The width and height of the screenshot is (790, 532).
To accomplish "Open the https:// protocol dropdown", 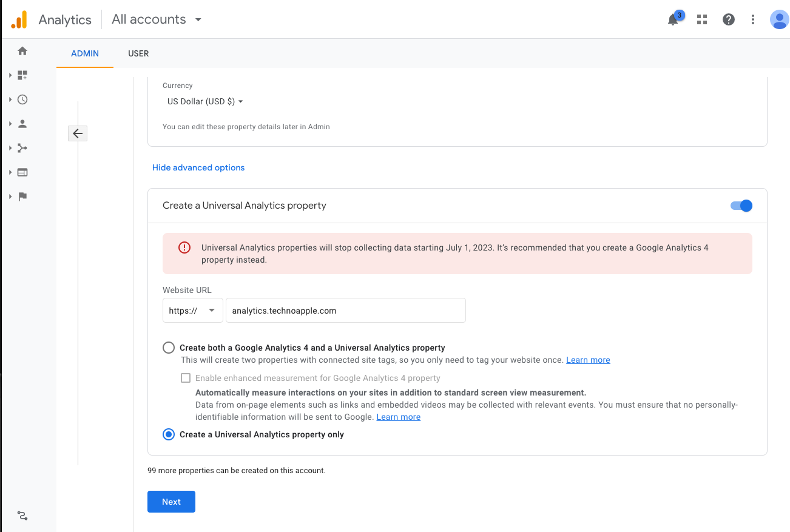I will coord(192,311).
